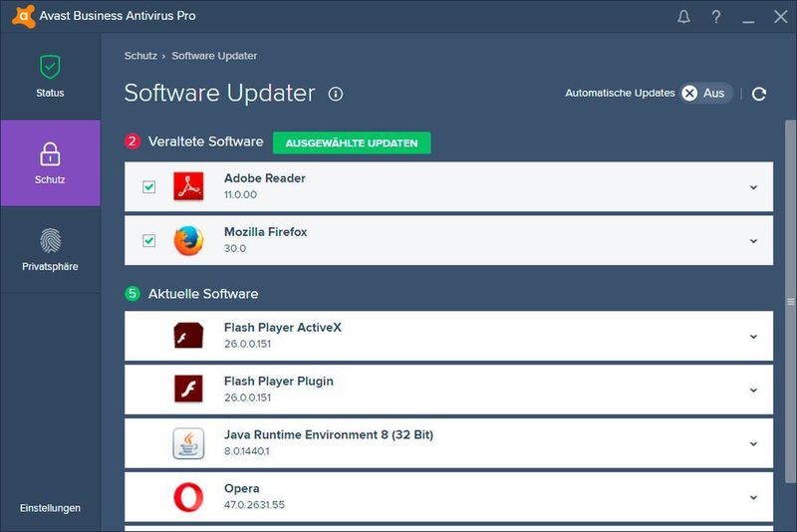Expand the Adobe Reader row

(x=753, y=187)
